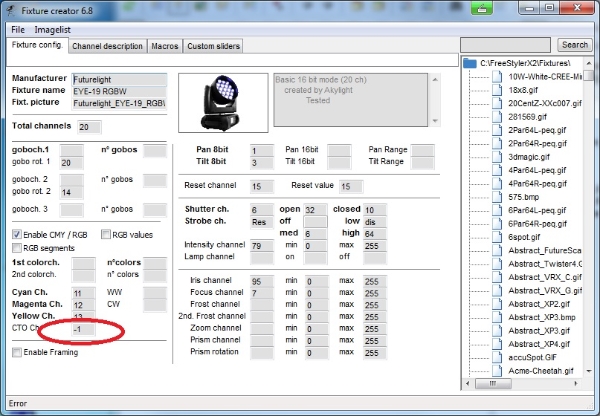Enable the CMY / RGB checkbox
This screenshot has width=600, height=416.
click(x=17, y=234)
